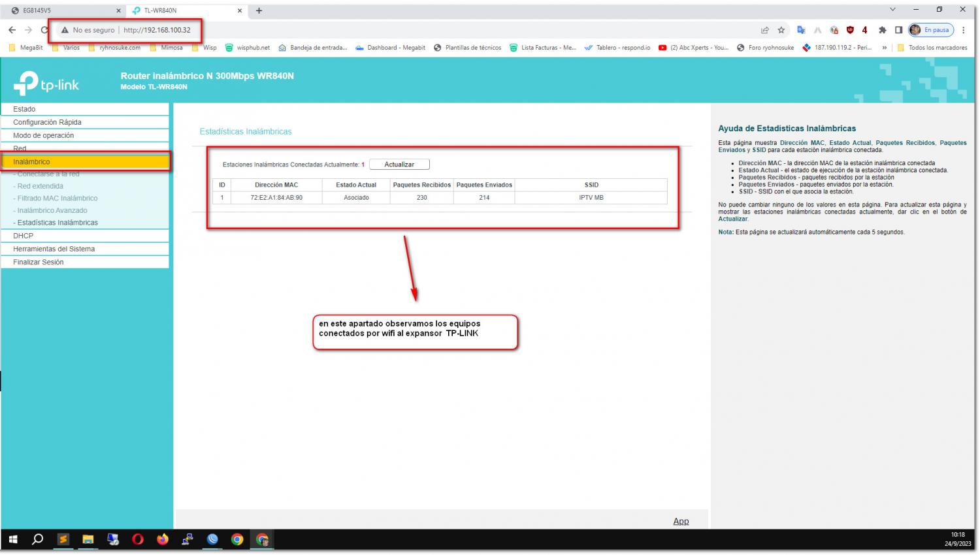This screenshot has height=555, width=980.
Task: Open the 'Lista Facturas' bookmark
Action: [x=543, y=48]
